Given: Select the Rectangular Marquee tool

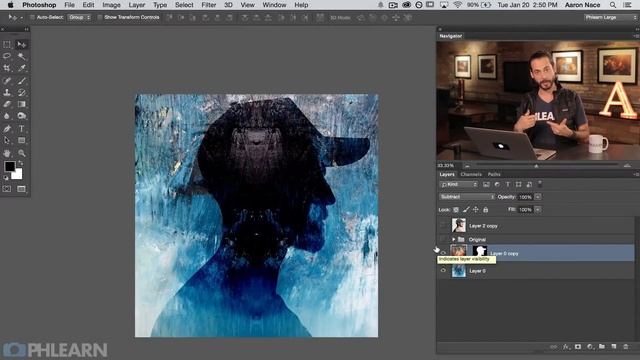Looking at the screenshot, I should (x=7, y=44).
